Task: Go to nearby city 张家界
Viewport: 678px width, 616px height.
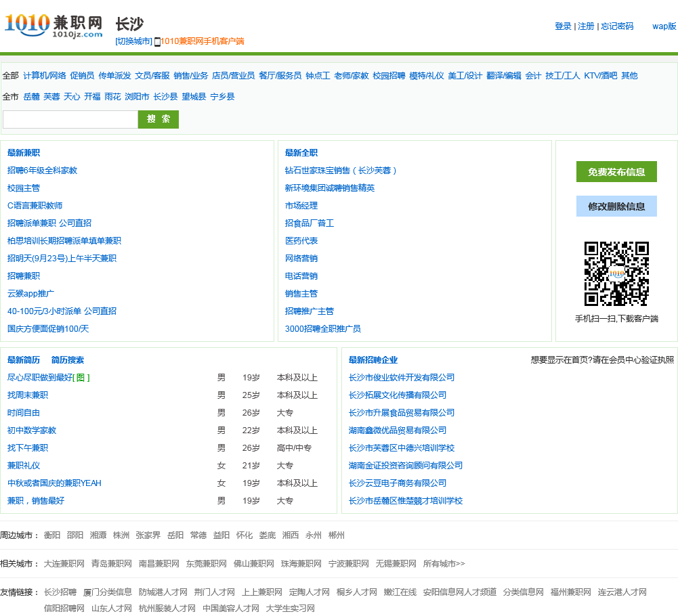Action: click(x=148, y=535)
